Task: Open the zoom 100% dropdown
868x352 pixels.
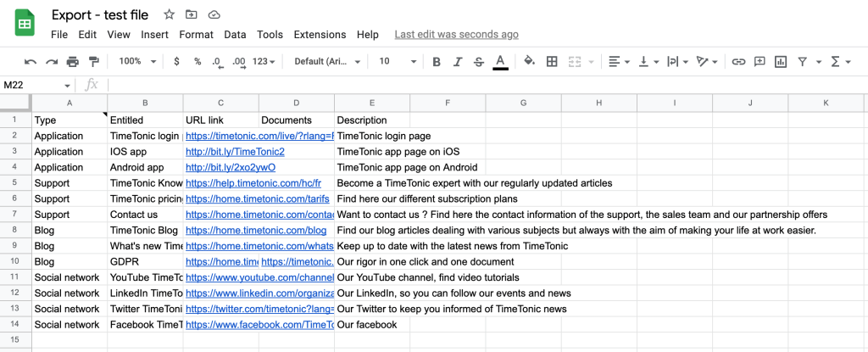Action: [x=137, y=62]
